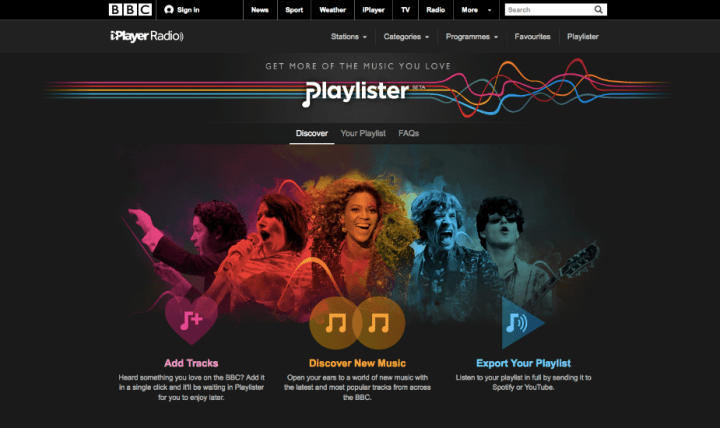This screenshot has height=428, width=720.
Task: Open the Weather link in the top bar
Action: coord(332,10)
